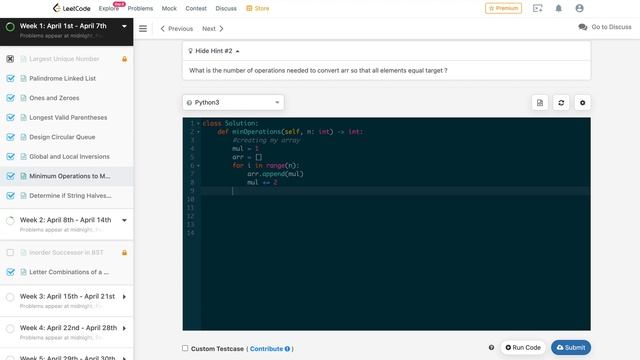
Task: Go to the Next problem
Action: pos(213,29)
